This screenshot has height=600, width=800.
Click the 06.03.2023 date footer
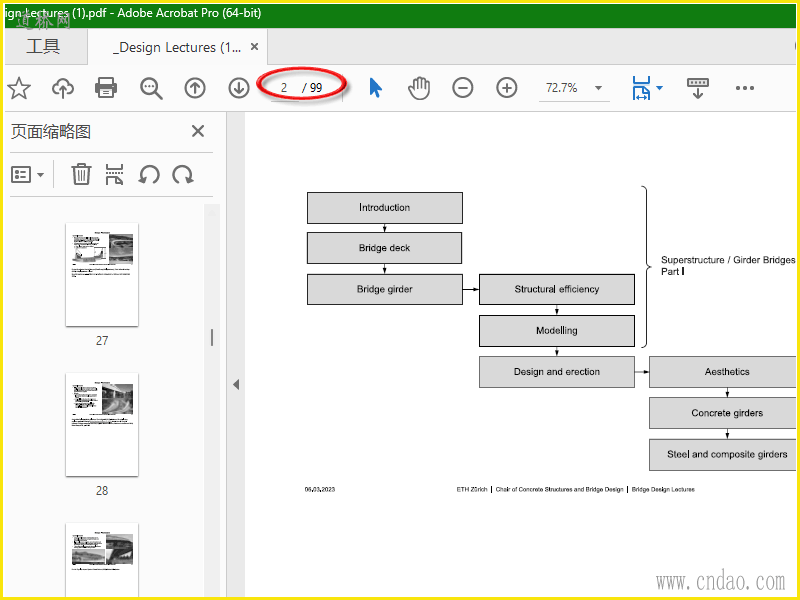[320, 489]
